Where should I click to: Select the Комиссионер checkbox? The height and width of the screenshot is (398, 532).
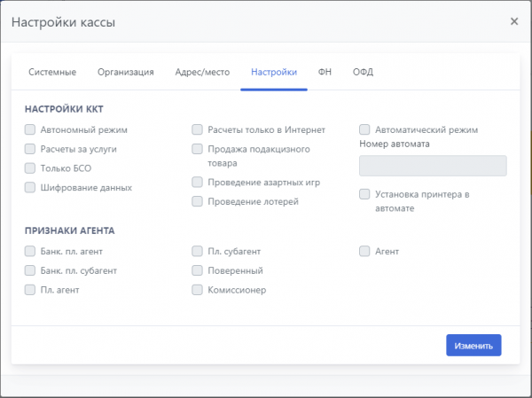click(197, 290)
